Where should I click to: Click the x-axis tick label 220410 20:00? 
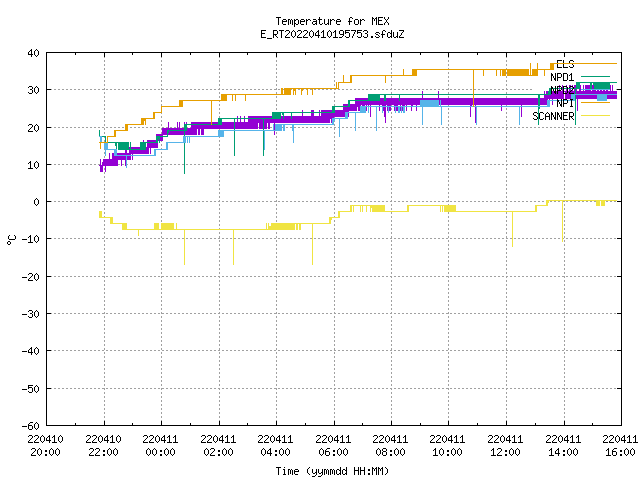click(45, 445)
